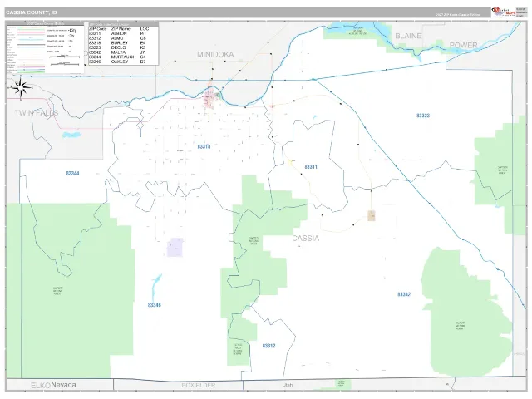Click the yellow Albion town marker
This screenshot has height=399, width=532.
click(290, 163)
